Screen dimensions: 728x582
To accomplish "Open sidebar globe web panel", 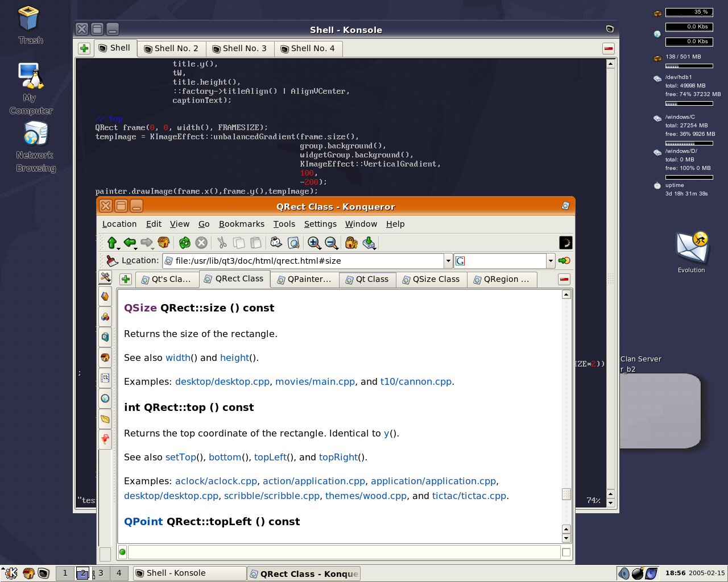I will point(105,398).
